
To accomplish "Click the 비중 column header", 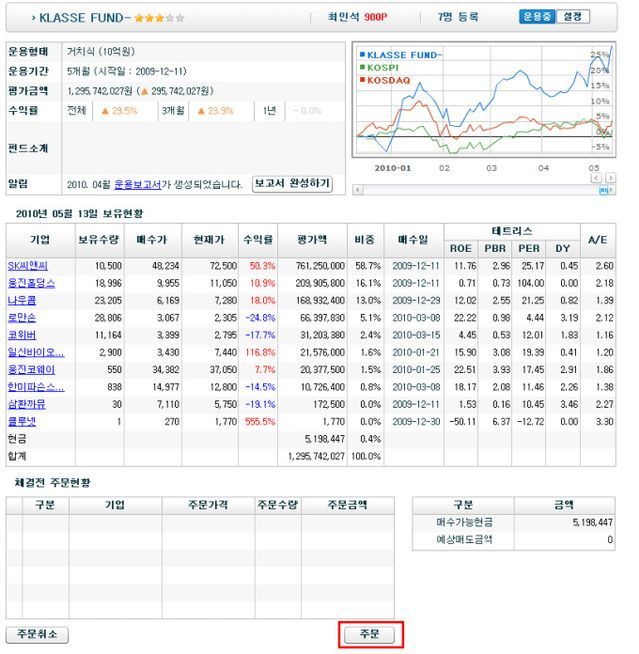I will [x=365, y=240].
